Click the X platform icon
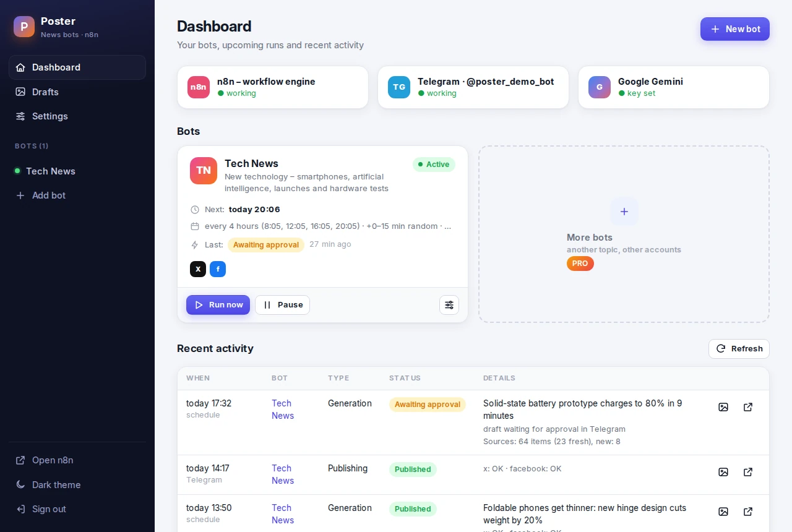The image size is (792, 532). 198,269
